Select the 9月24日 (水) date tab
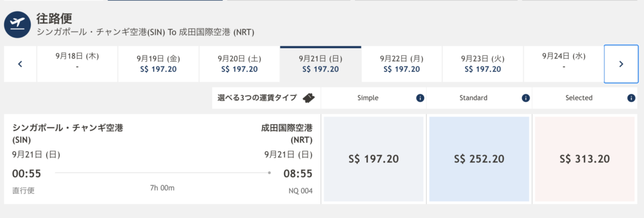 (x=564, y=64)
